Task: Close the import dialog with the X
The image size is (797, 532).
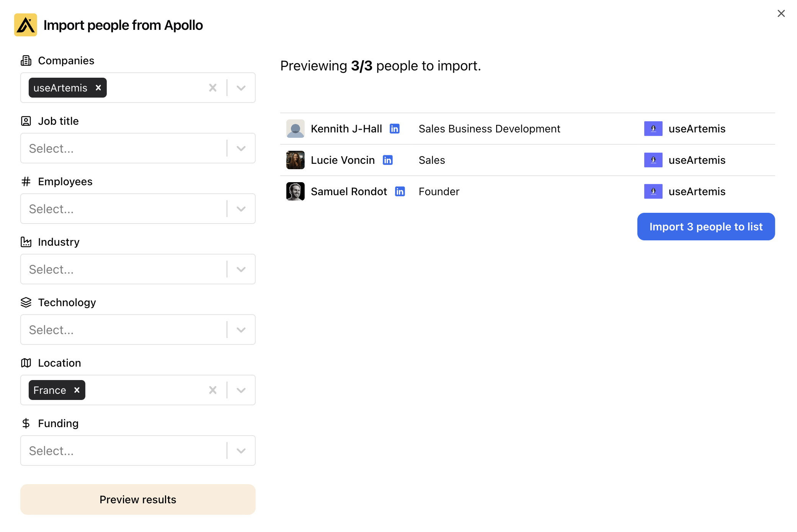Action: 781,13
